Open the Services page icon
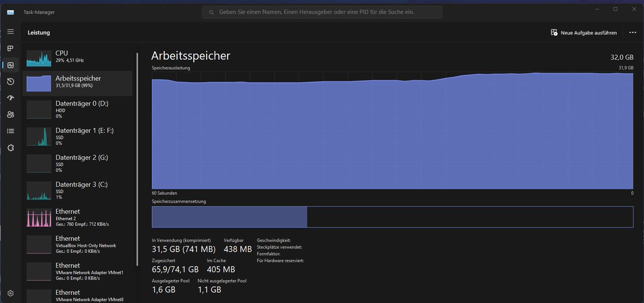This screenshot has width=644, height=303. [10, 147]
